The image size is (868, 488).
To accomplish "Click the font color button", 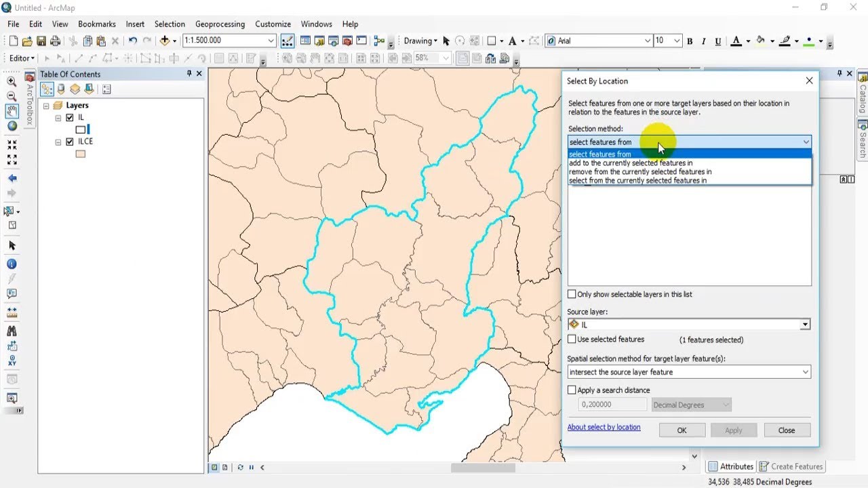I will (x=736, y=41).
